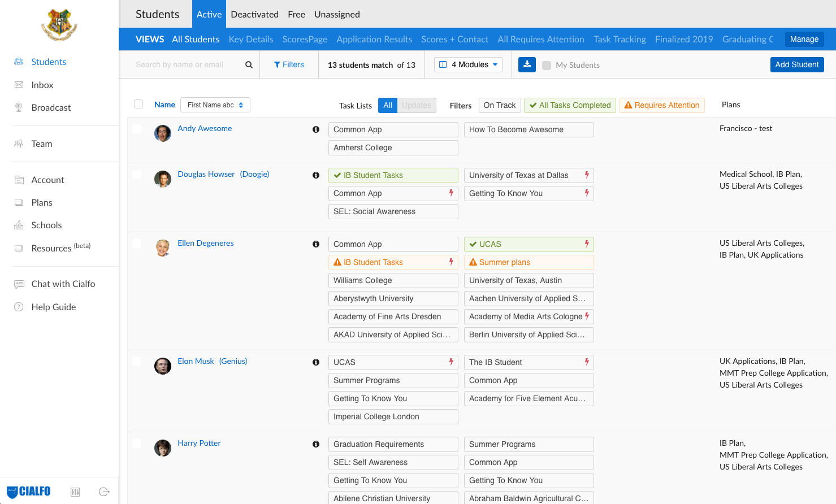Click the download export icon button

(527, 64)
